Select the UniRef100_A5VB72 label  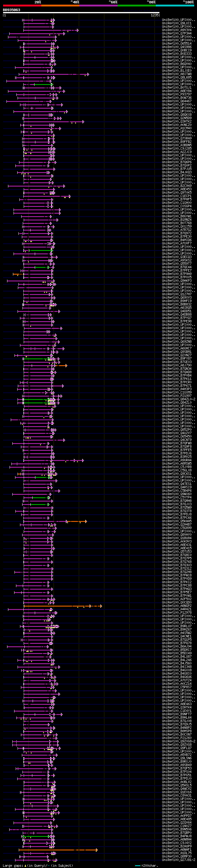pyautogui.click(x=177, y=755)
